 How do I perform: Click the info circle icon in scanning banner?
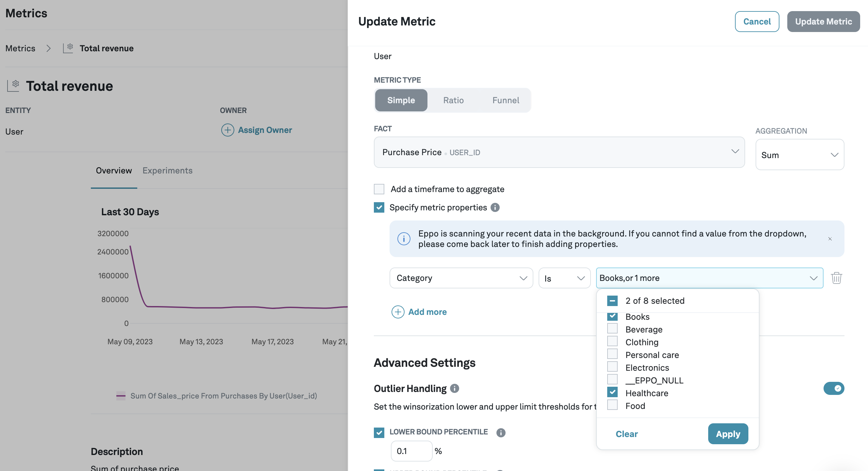pyautogui.click(x=404, y=239)
